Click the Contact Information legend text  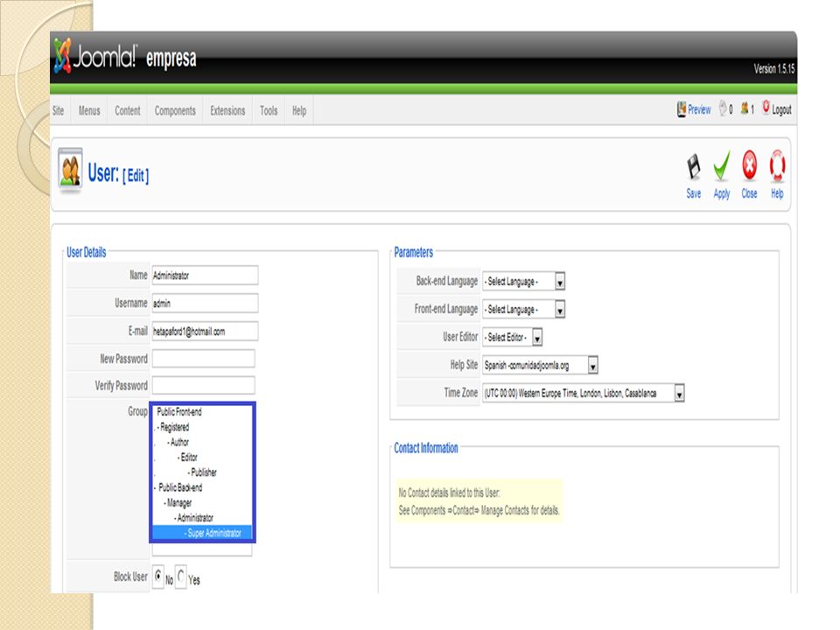pyautogui.click(x=426, y=448)
